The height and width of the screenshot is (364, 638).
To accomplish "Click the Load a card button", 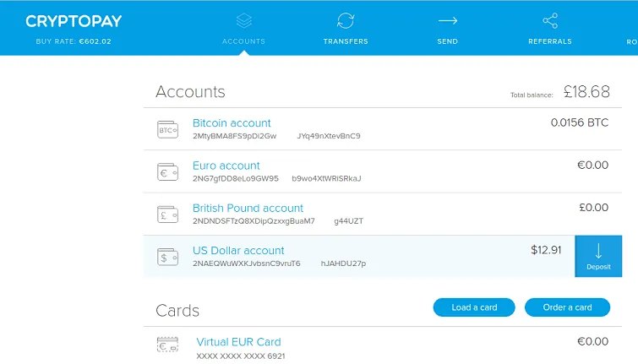I will point(474,307).
